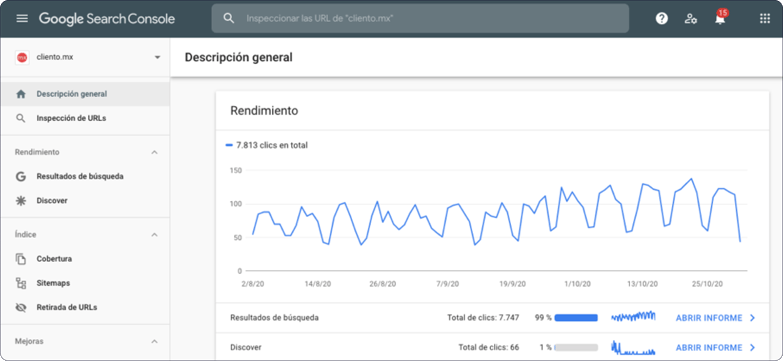Click the 2/8/20 date axis label

point(252,284)
